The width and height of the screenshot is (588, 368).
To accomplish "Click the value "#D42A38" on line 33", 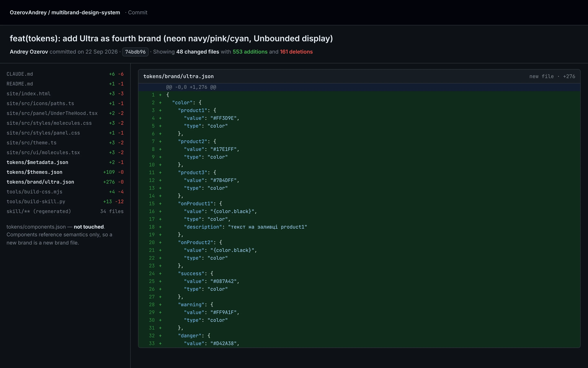I will [x=224, y=343].
